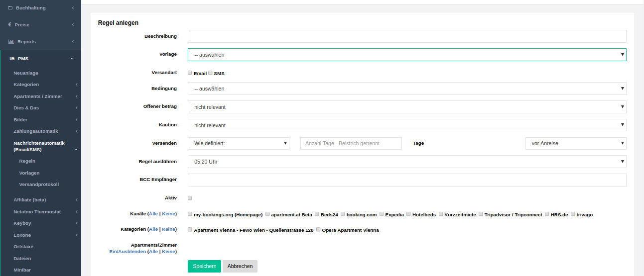Viewport: 644px width, 276px height.
Task: Deselect all Kanäle via Keine link
Action: [x=169, y=214]
